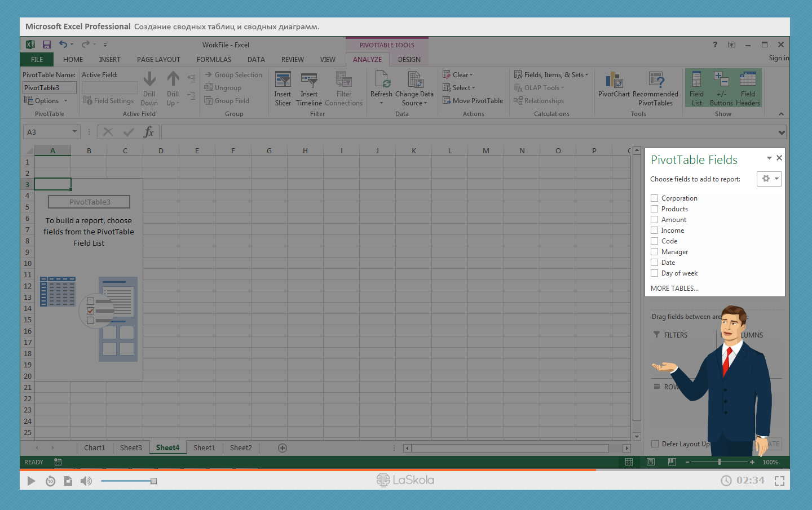The image size is (812, 510).
Task: Expand the Name Box dropdown
Action: coord(74,132)
